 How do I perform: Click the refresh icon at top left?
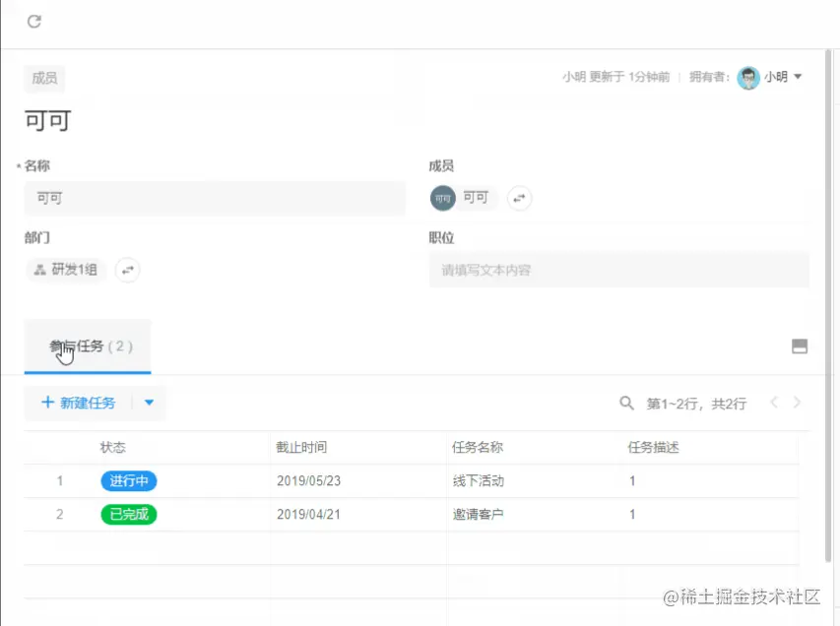[x=34, y=22]
